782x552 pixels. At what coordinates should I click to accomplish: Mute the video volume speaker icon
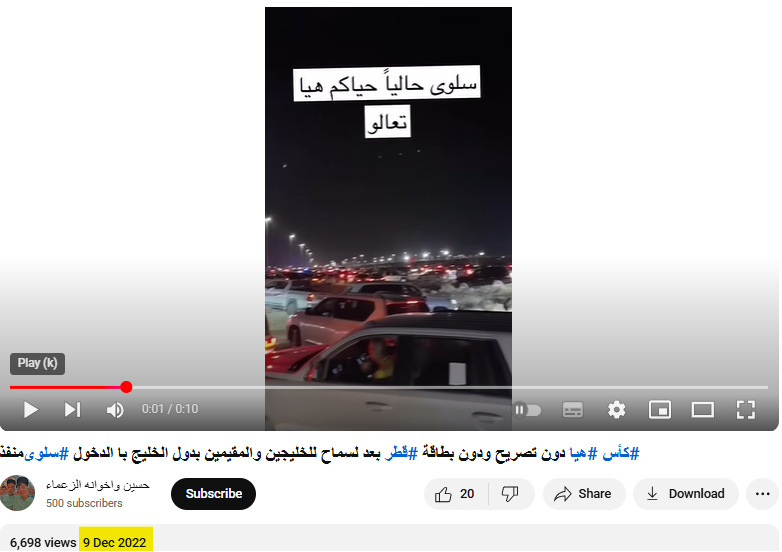point(115,410)
